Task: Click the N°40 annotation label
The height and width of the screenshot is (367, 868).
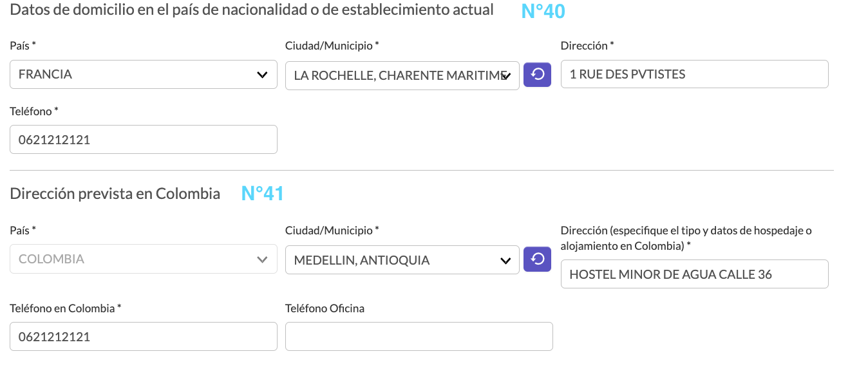Action: pos(543,11)
